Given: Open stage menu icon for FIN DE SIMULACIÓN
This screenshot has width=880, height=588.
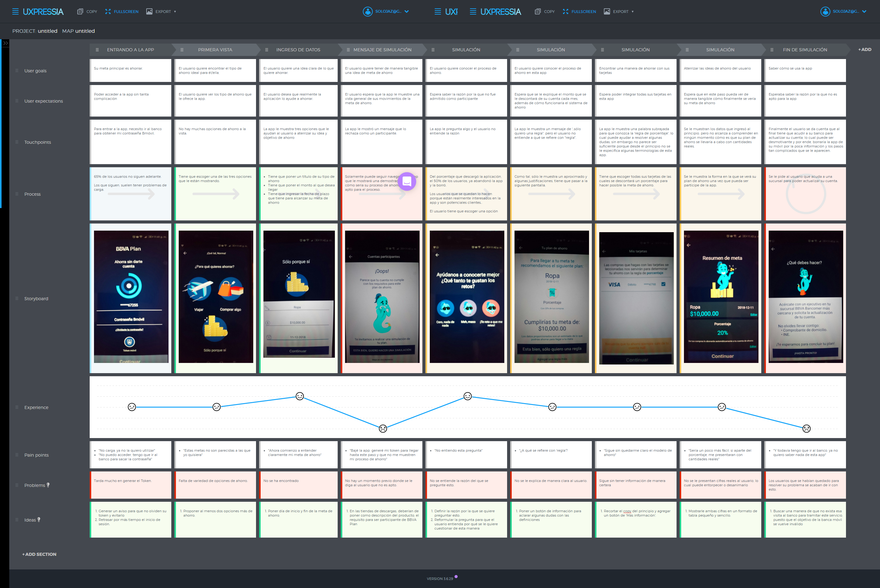Looking at the screenshot, I should click(x=771, y=50).
